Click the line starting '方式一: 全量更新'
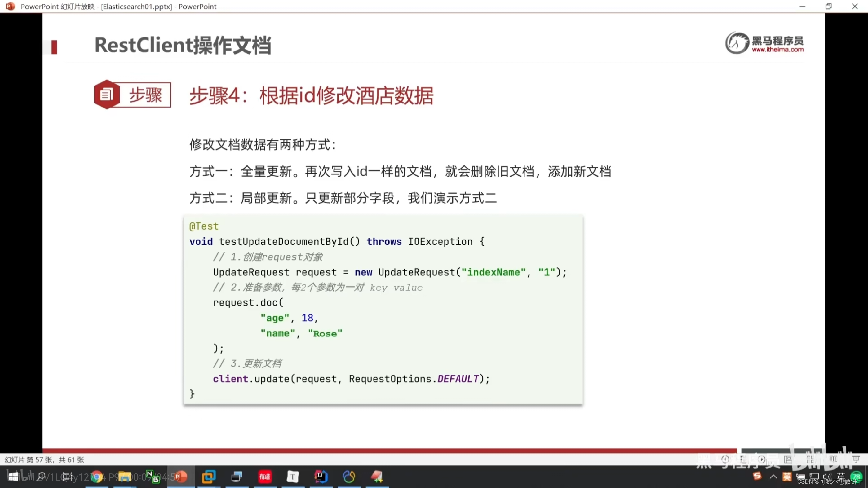 (x=400, y=171)
